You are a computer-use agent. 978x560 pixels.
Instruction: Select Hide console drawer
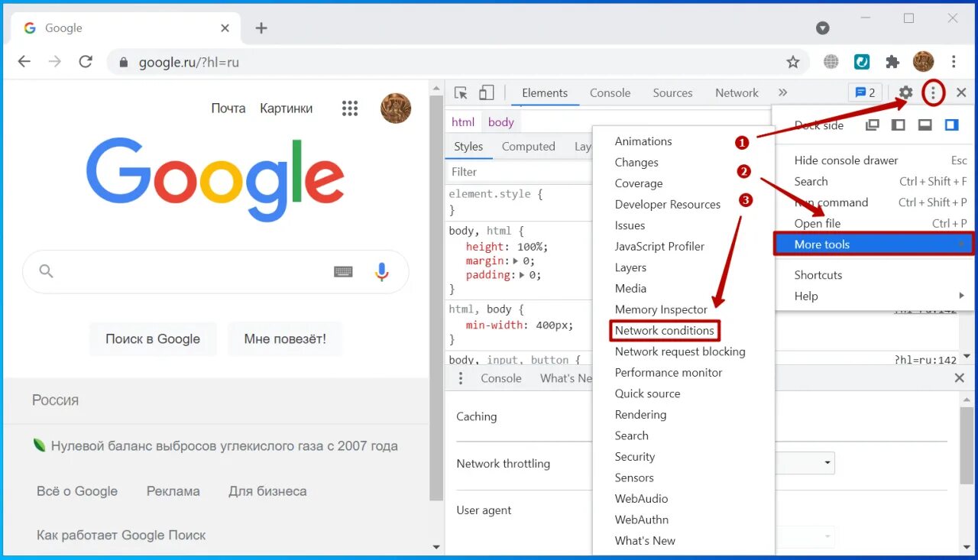click(x=873, y=160)
